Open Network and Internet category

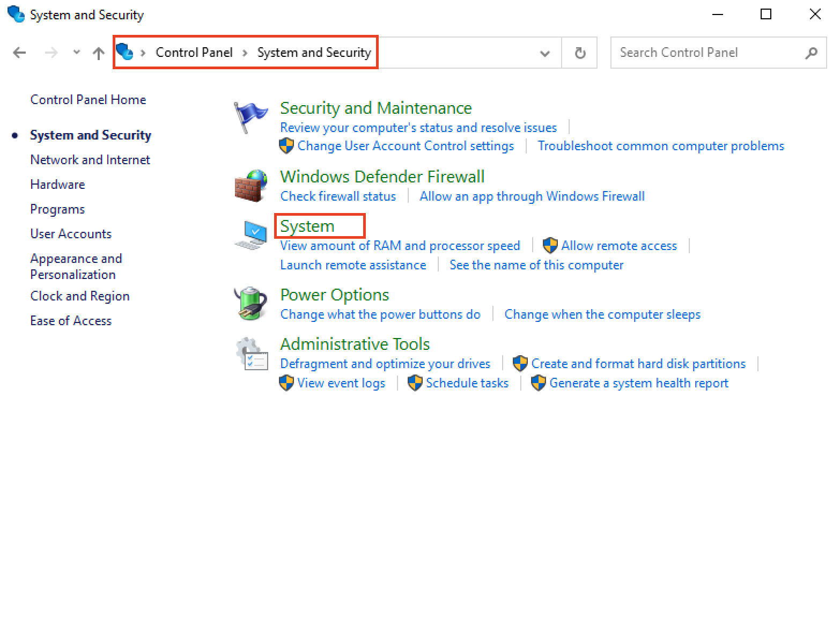coord(90,160)
